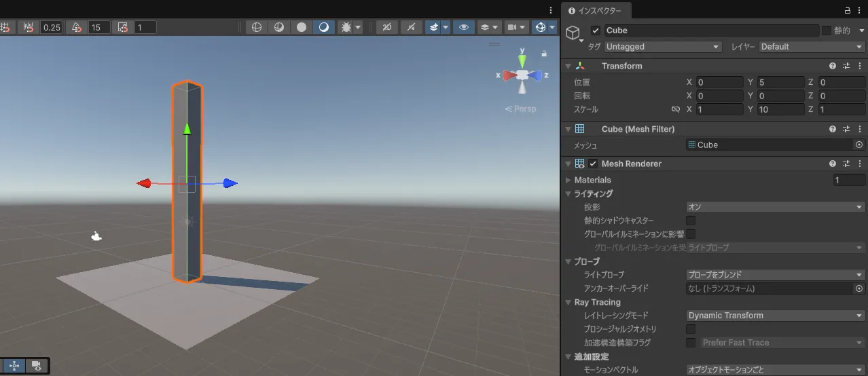Open the Untagged tag dropdown
The width and height of the screenshot is (868, 376).
[662, 47]
